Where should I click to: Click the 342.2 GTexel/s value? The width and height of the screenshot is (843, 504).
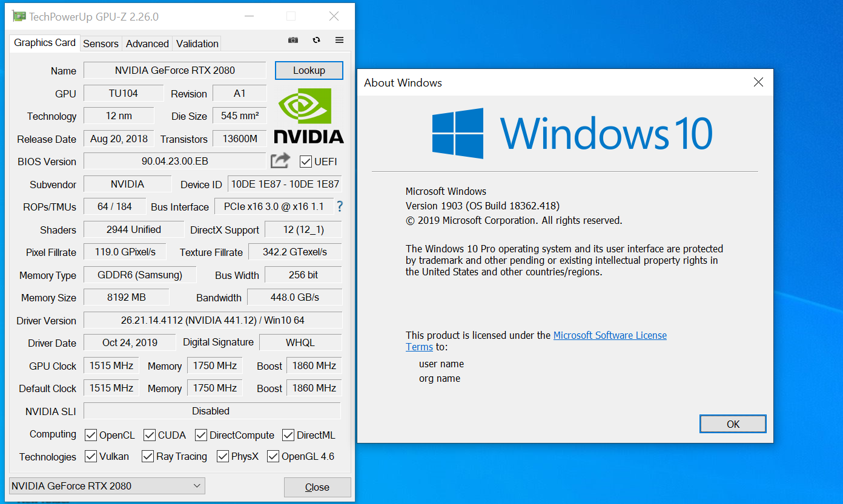pos(295,252)
